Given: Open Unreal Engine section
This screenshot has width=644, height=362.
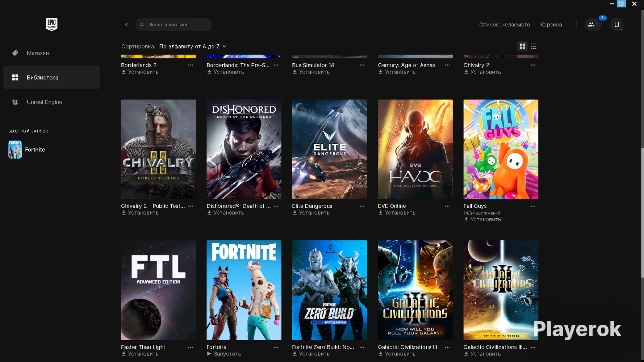Looking at the screenshot, I should (x=51, y=102).
